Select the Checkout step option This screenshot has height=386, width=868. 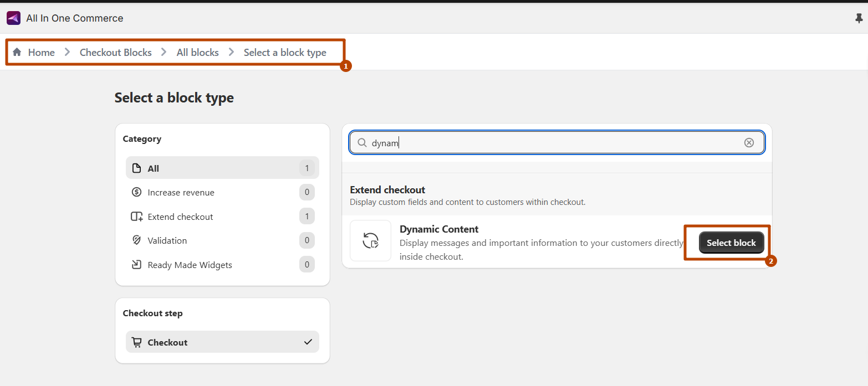tap(222, 342)
